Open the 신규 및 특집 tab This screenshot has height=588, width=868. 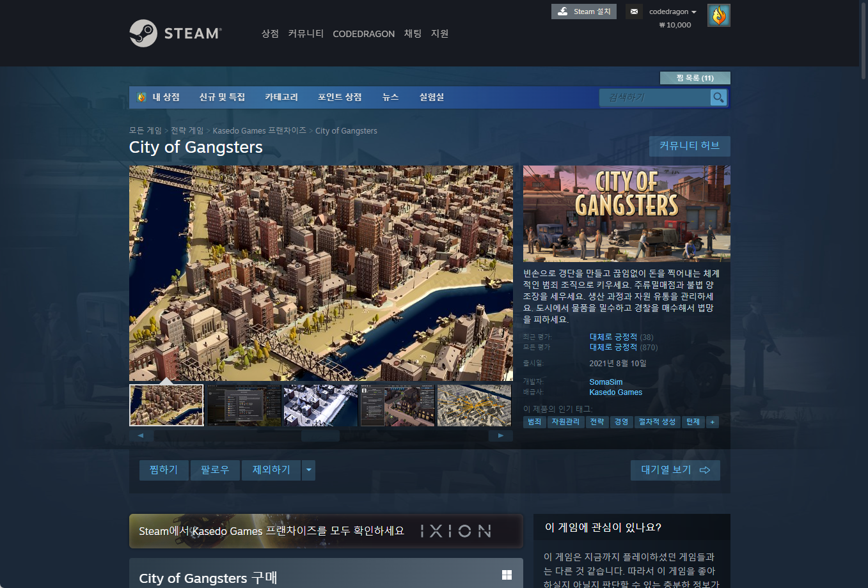coord(222,97)
